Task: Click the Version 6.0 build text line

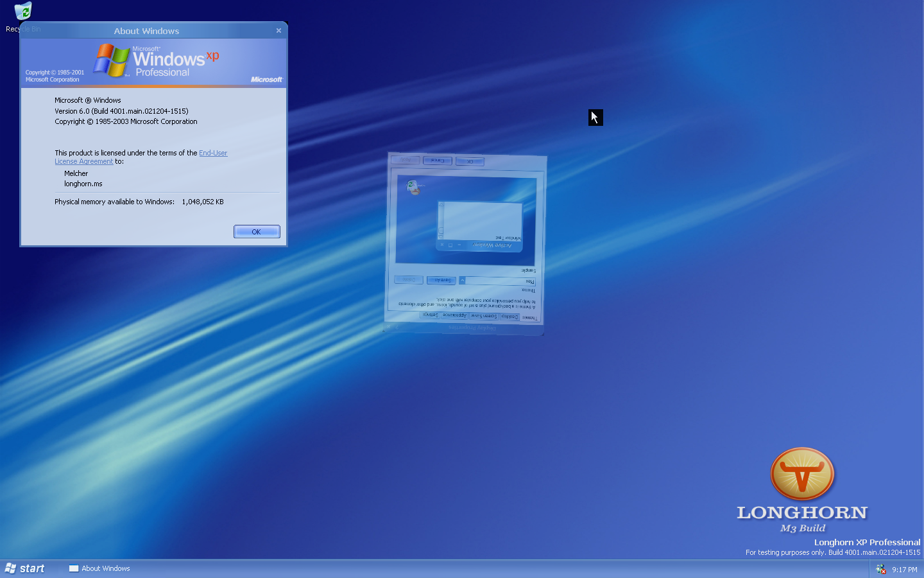Action: [121, 111]
